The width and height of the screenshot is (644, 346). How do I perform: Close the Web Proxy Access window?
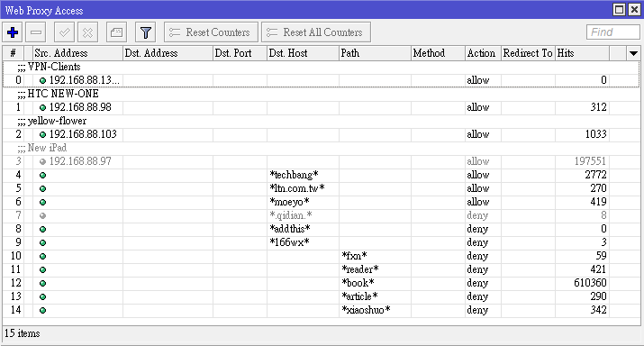[x=634, y=9]
